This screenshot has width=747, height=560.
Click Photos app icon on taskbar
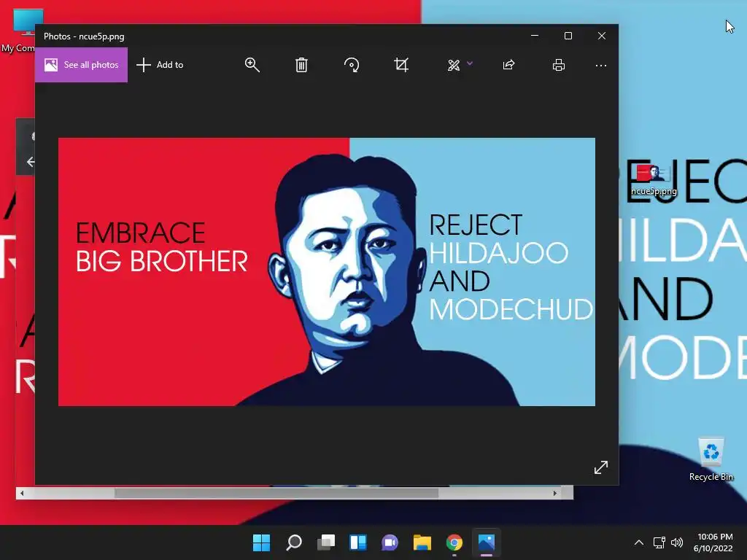coord(487,542)
